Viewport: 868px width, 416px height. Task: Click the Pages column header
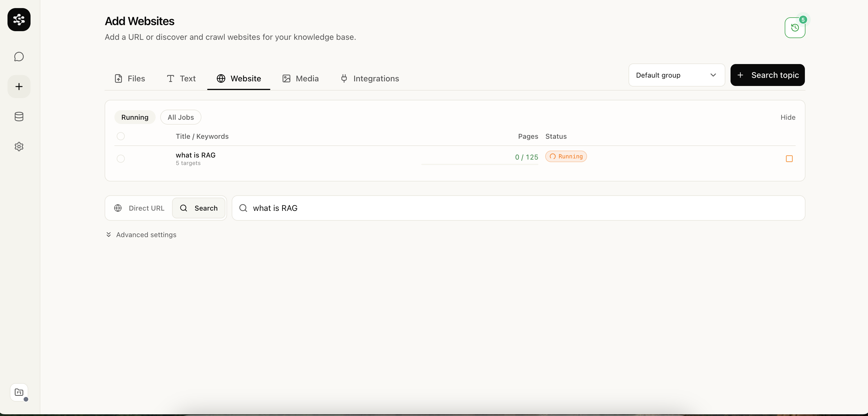tap(528, 136)
